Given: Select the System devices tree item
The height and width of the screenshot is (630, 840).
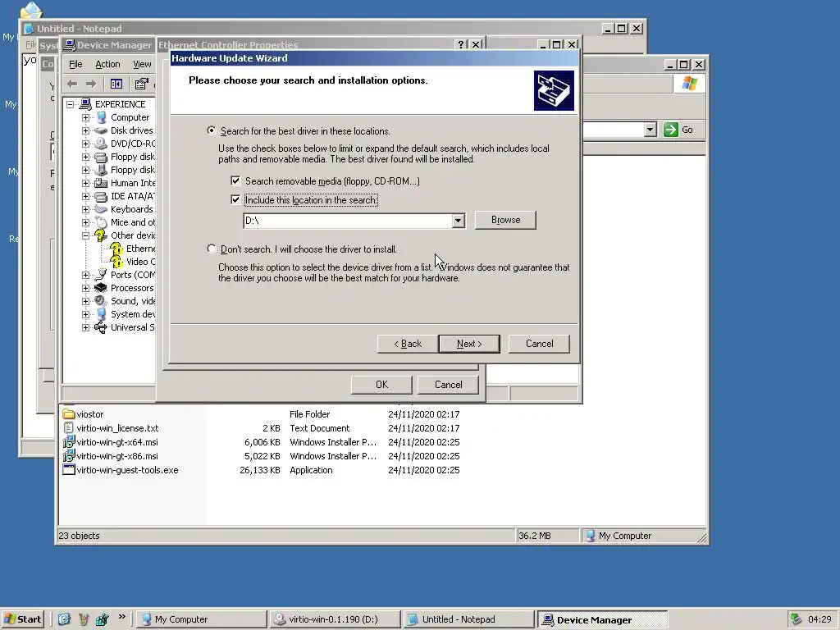Looking at the screenshot, I should coord(133,314).
